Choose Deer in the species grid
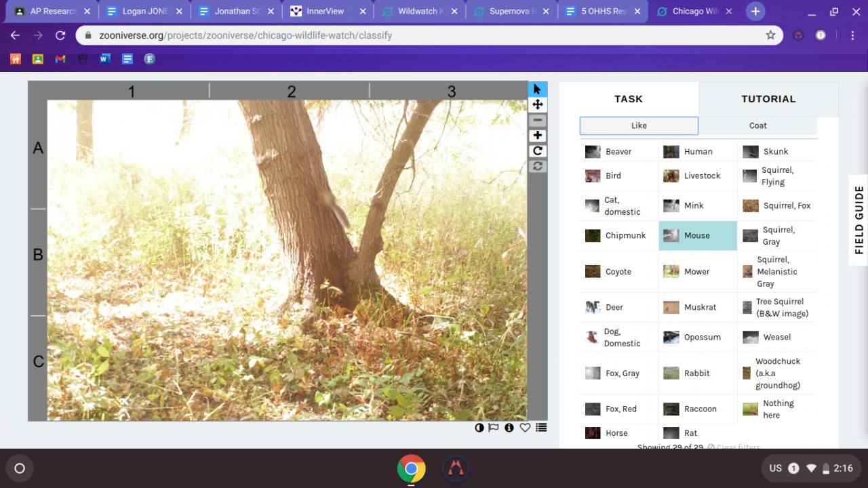The width and height of the screenshot is (868, 488). [619, 308]
